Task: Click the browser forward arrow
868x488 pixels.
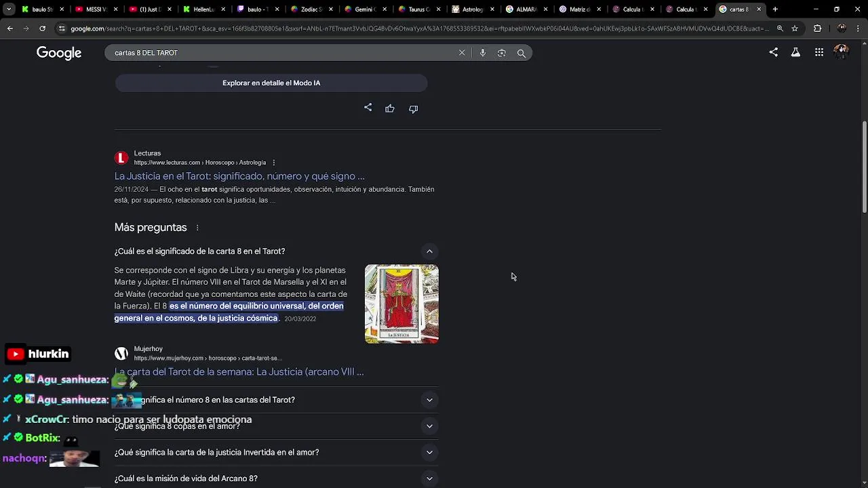Action: pyautogui.click(x=26, y=28)
